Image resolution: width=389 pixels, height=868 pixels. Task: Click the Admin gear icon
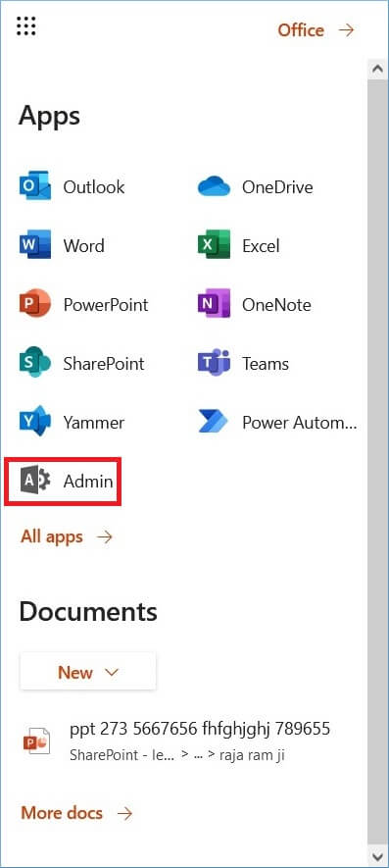(x=35, y=481)
